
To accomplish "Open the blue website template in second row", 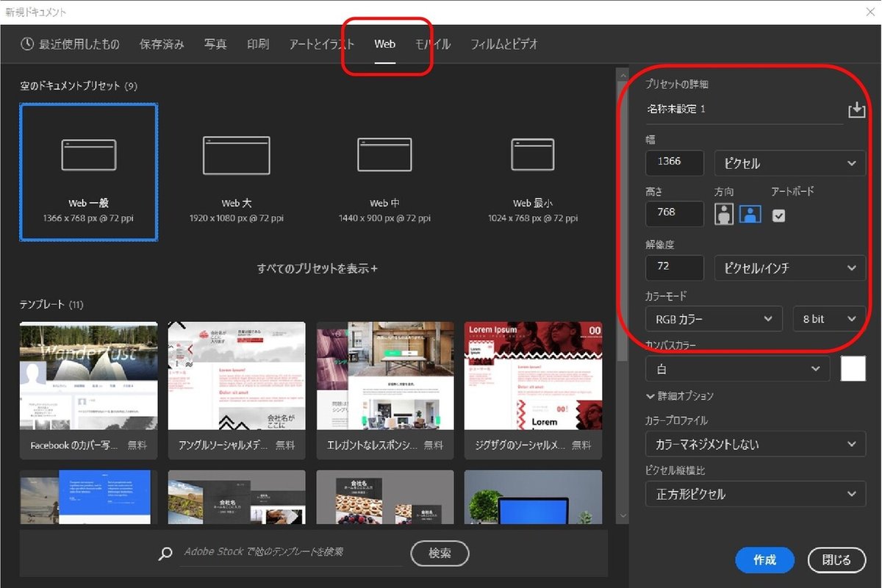I will click(88, 497).
